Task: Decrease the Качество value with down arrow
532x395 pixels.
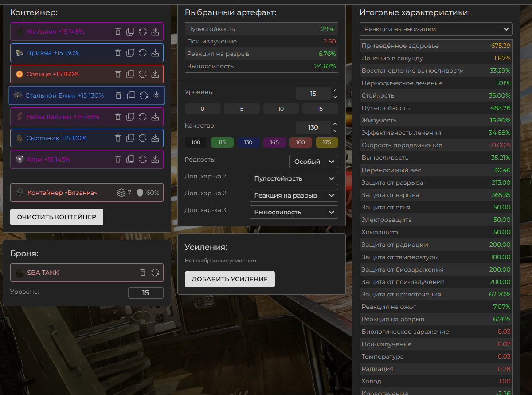Action: pos(335,130)
